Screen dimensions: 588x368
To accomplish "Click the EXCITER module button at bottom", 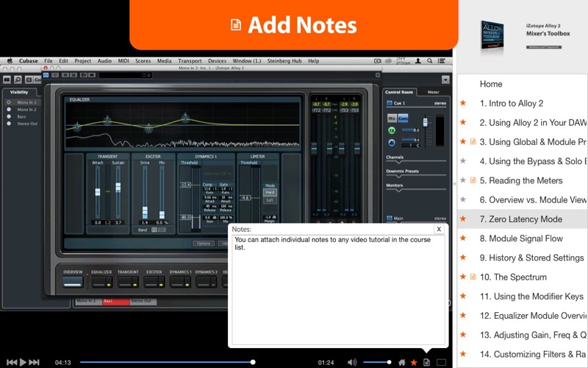I will click(x=154, y=282).
